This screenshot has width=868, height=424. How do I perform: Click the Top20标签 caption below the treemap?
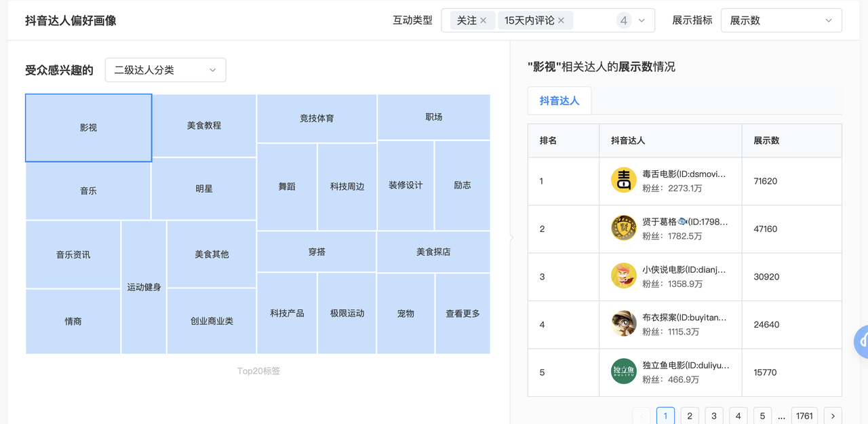(258, 371)
